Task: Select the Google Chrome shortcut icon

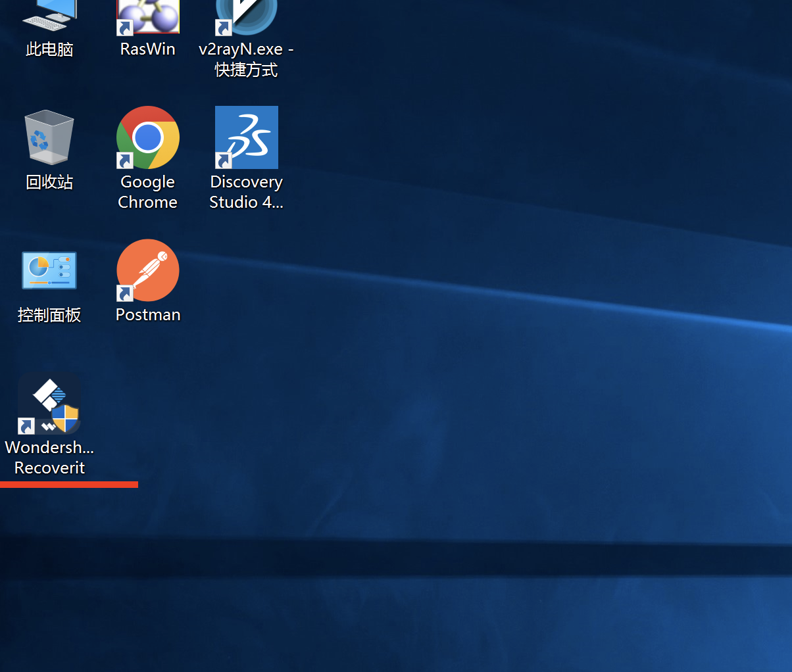Action: (x=148, y=137)
